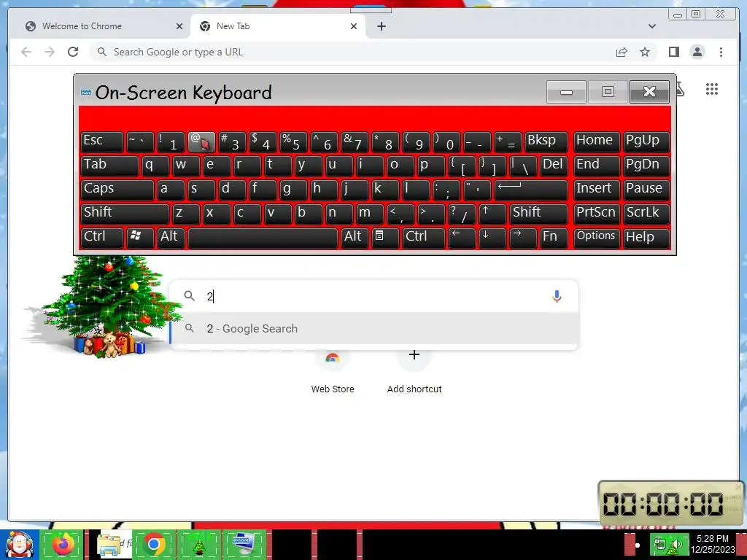The height and width of the screenshot is (560, 747).
Task: Go forward in Chrome
Action: pos(50,52)
